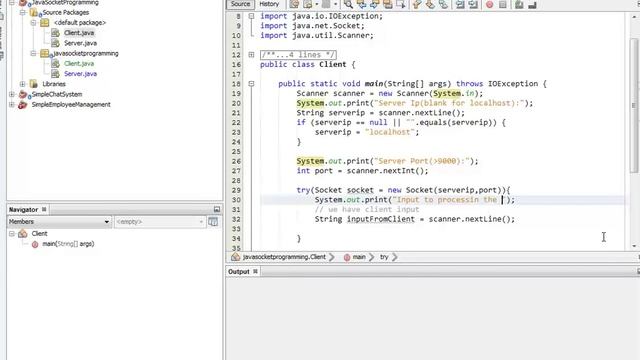This screenshot has width=640, height=360.
Task: Expand the folded 4-line comment block
Action: 251,55
